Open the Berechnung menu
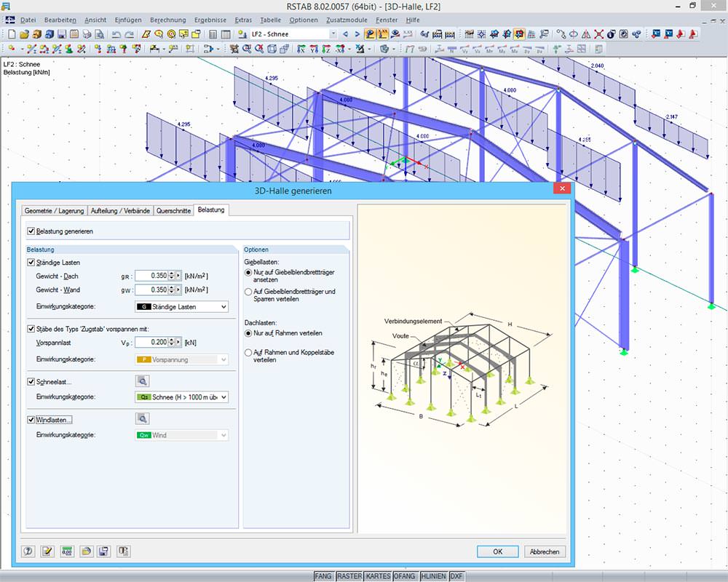The width and height of the screenshot is (728, 582). point(167,20)
